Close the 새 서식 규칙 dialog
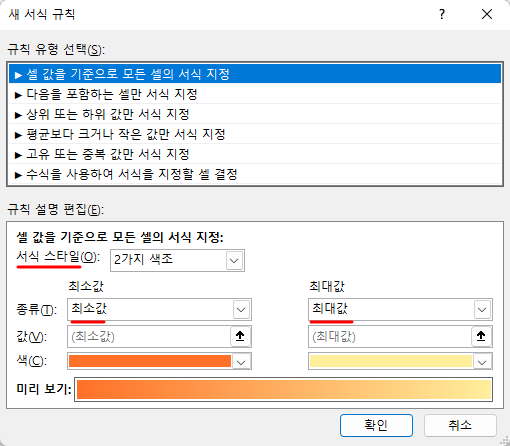 pos(487,14)
